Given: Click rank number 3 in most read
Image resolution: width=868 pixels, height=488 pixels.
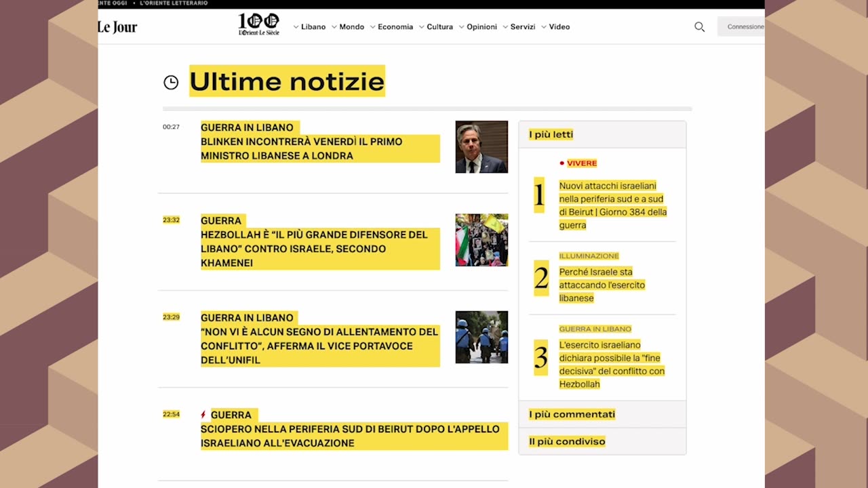Looking at the screenshot, I should (x=540, y=357).
